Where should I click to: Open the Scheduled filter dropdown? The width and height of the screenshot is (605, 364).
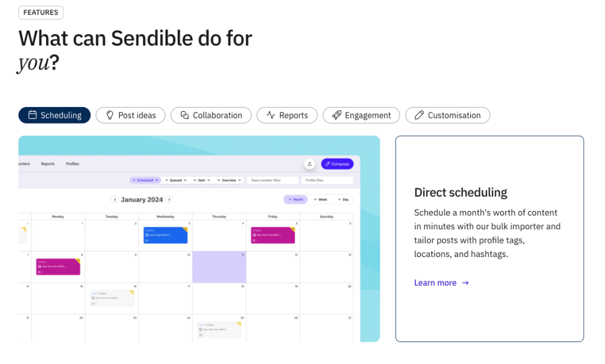[145, 180]
